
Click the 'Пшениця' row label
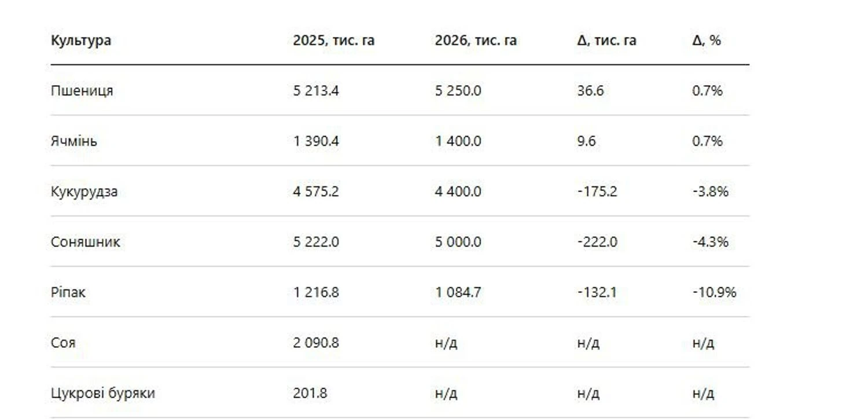82,91
